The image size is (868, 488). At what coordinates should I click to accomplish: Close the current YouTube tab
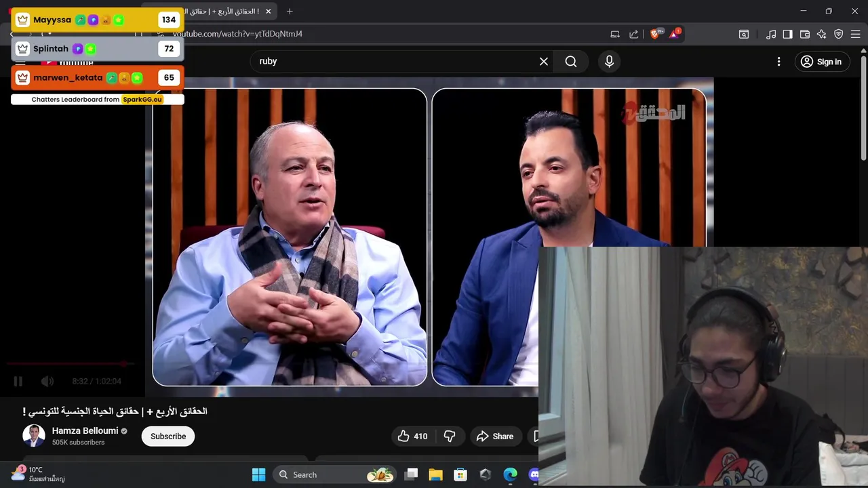[269, 12]
